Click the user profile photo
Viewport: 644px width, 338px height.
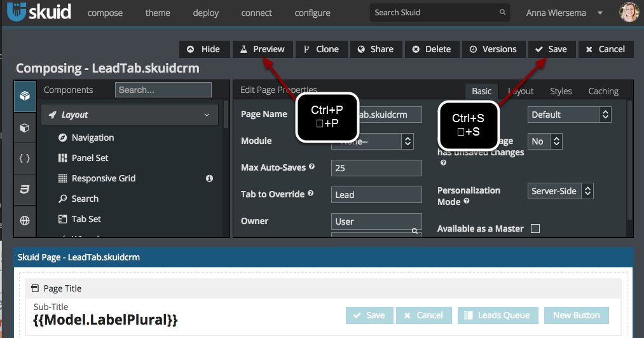pos(629,12)
